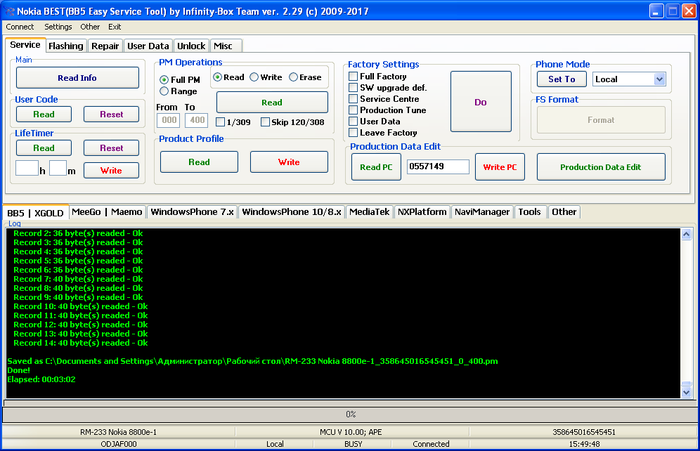
Task: Open the Unlock tab
Action: (191, 46)
